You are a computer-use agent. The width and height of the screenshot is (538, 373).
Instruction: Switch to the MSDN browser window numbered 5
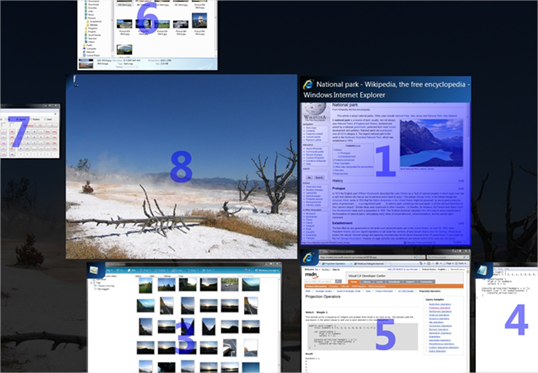(x=386, y=311)
